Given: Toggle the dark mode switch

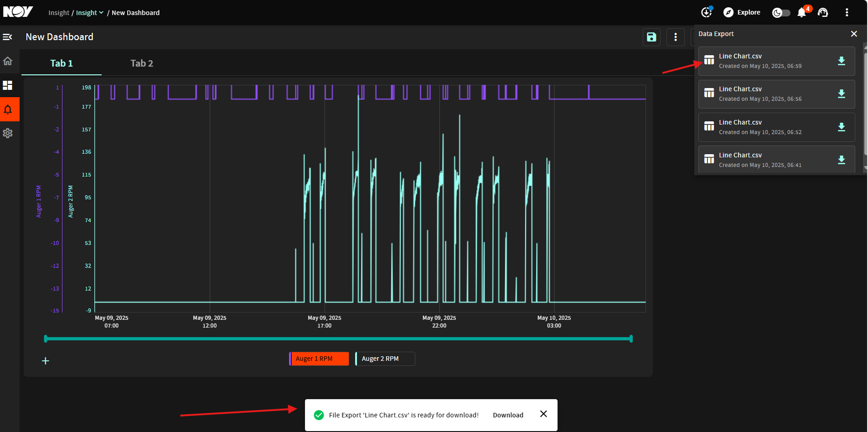Looking at the screenshot, I should (x=781, y=13).
